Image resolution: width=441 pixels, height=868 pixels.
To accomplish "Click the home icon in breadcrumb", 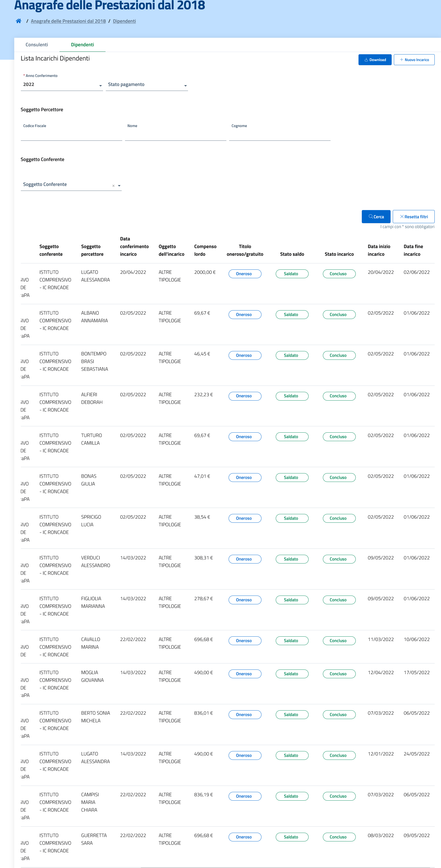I will [x=19, y=21].
